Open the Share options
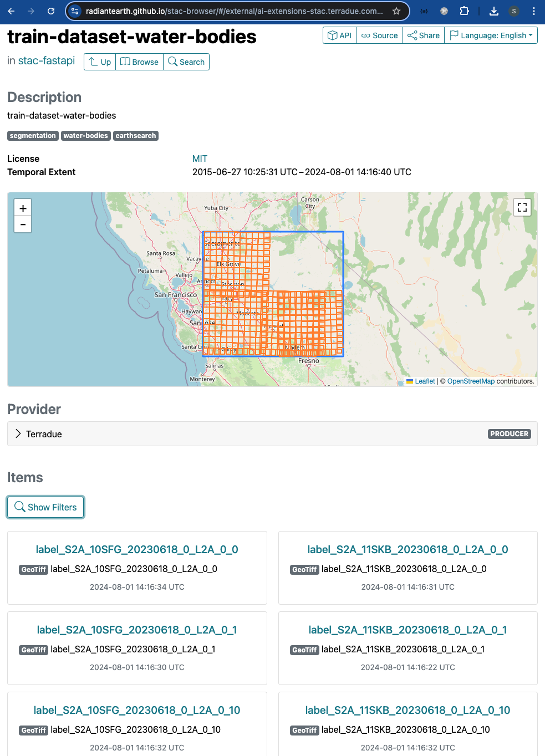 point(424,35)
